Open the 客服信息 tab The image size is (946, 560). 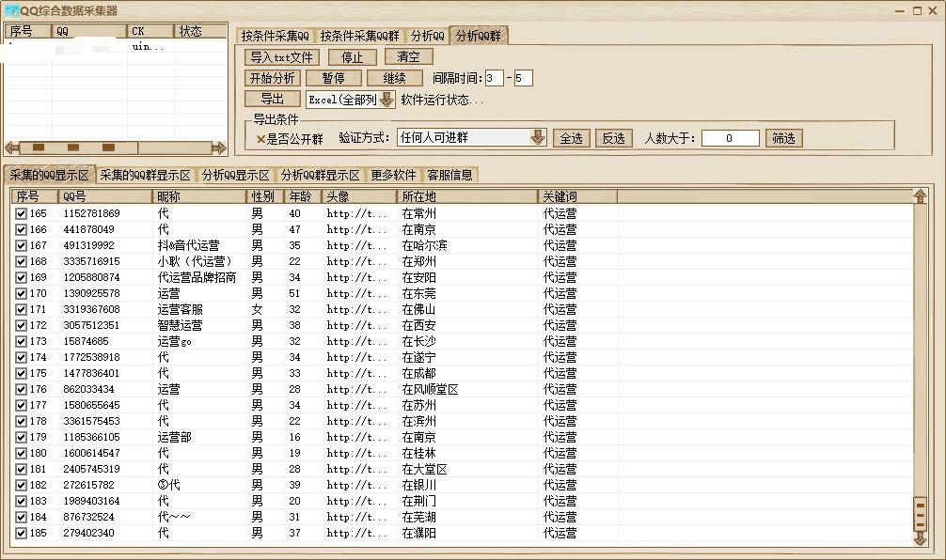(449, 176)
